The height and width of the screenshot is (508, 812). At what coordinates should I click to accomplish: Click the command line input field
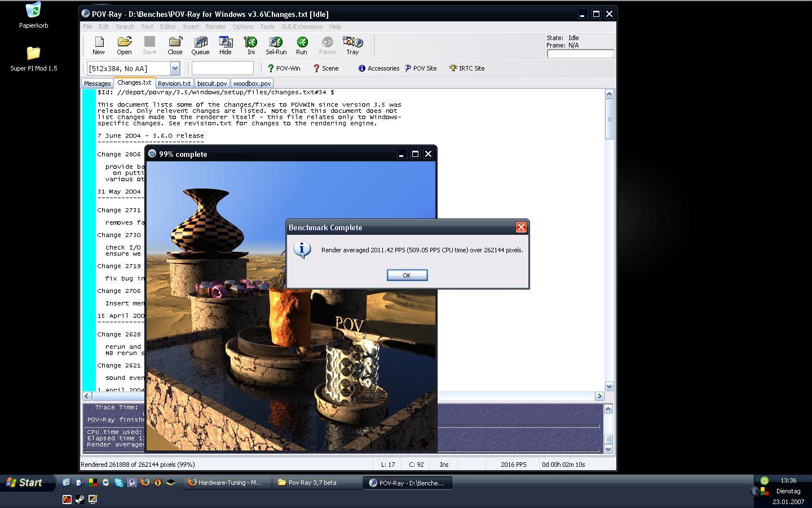(x=222, y=68)
